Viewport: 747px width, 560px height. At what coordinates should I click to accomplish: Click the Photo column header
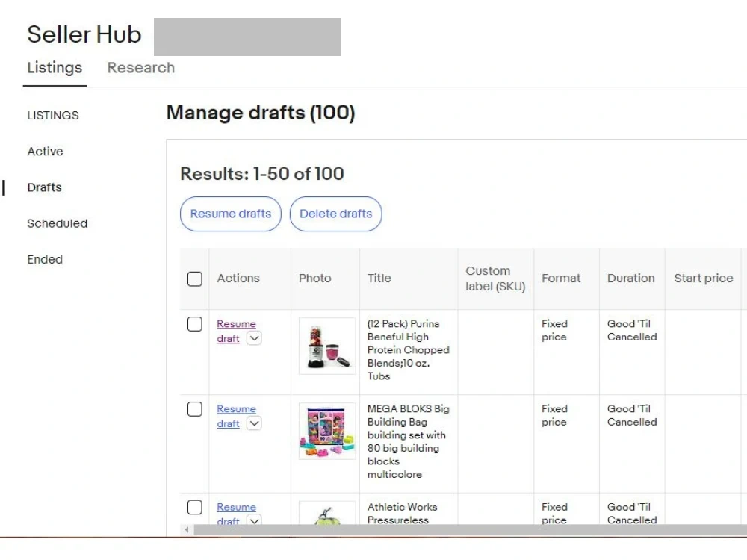pyautogui.click(x=315, y=279)
